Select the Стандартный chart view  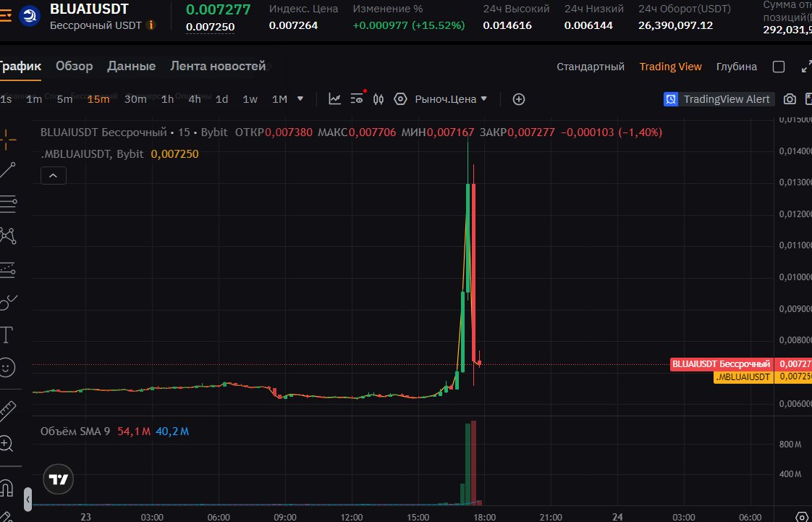click(591, 67)
